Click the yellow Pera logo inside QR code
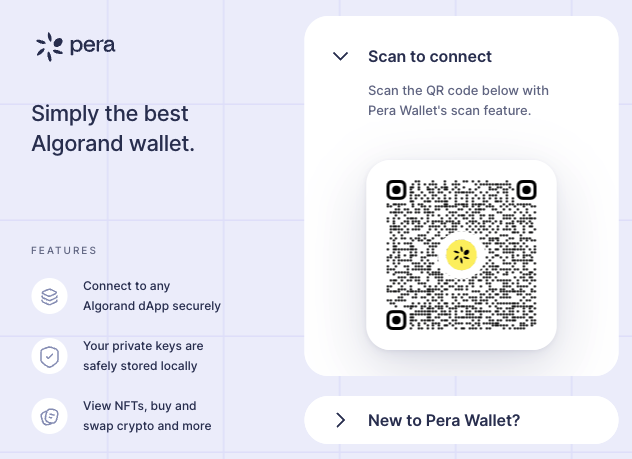 (x=461, y=255)
